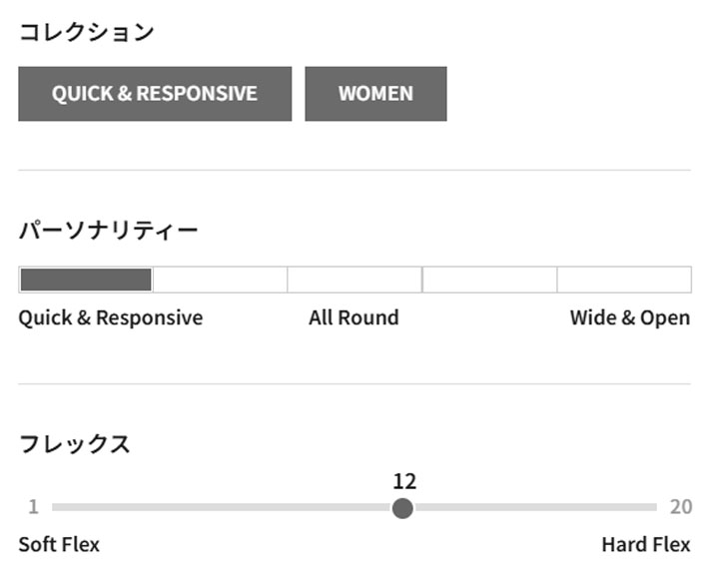Click the WOMEN collection button
This screenshot has height=588, width=709.
click(x=375, y=94)
